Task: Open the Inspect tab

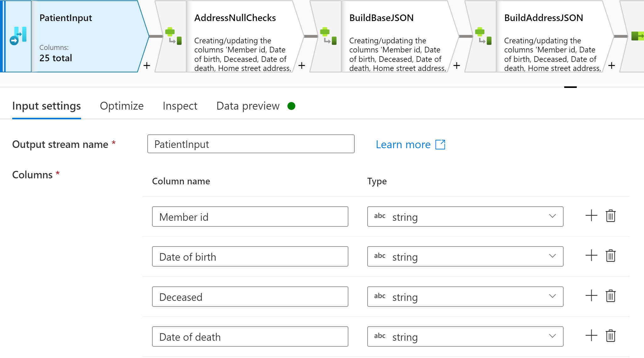Action: coord(179,106)
